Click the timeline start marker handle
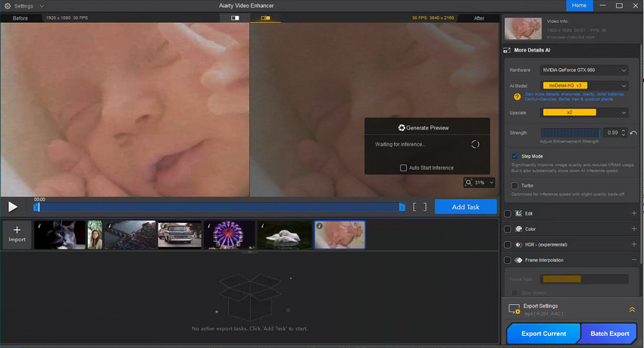 36,207
